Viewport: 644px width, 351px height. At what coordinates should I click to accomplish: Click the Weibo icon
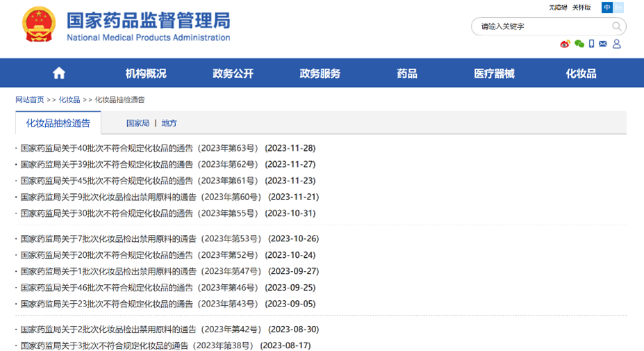565,44
